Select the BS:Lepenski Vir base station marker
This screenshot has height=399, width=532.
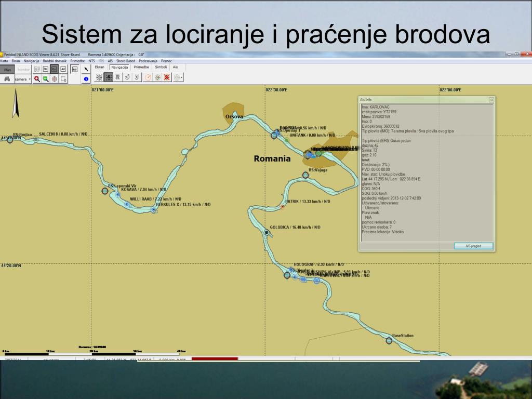coord(105,191)
